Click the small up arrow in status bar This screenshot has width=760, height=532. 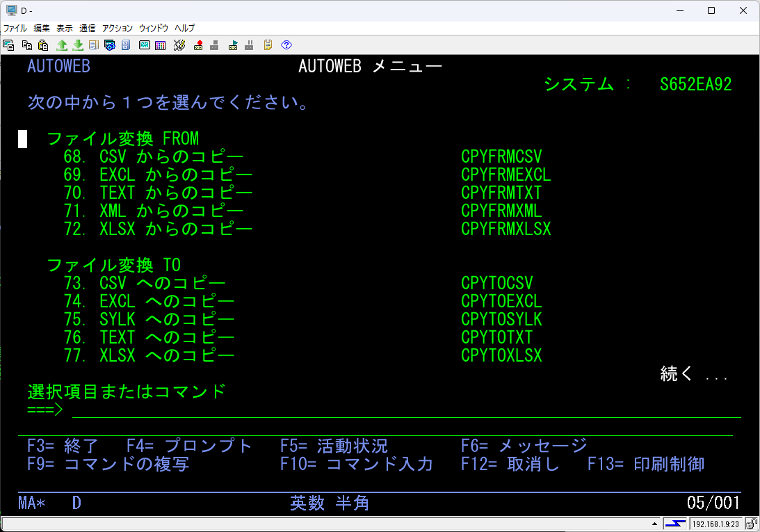tap(654, 524)
